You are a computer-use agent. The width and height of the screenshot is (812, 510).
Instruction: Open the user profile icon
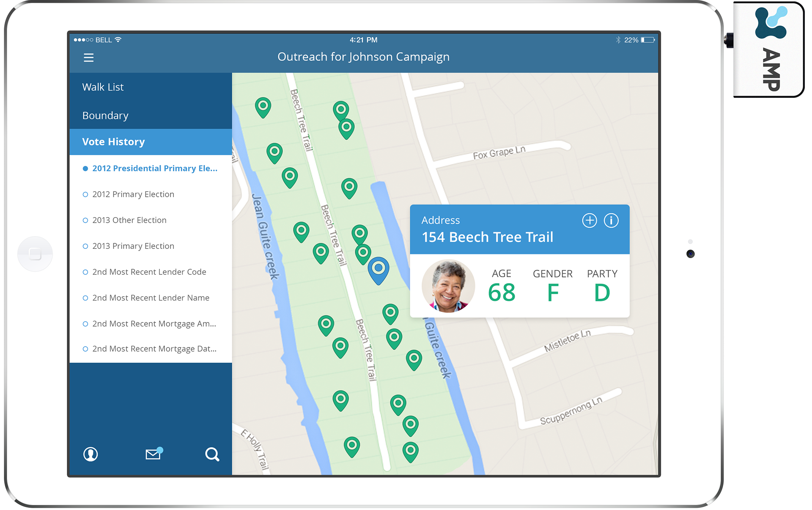coord(91,454)
